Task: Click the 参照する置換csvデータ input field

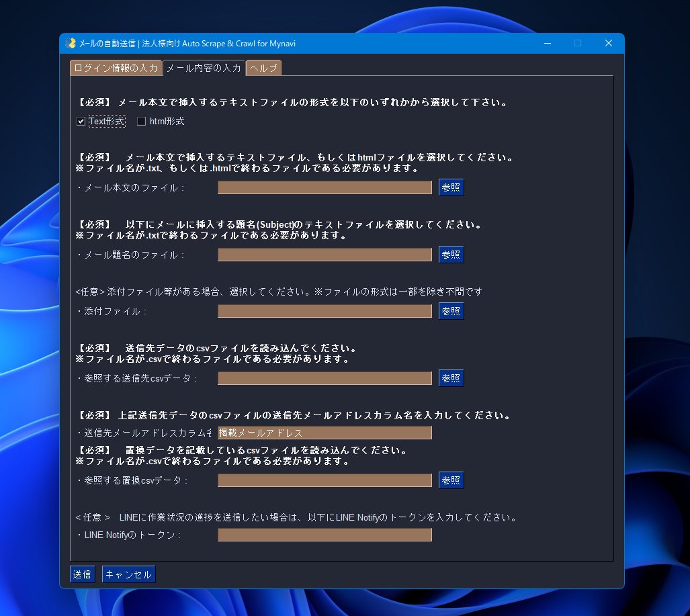Action: [325, 480]
